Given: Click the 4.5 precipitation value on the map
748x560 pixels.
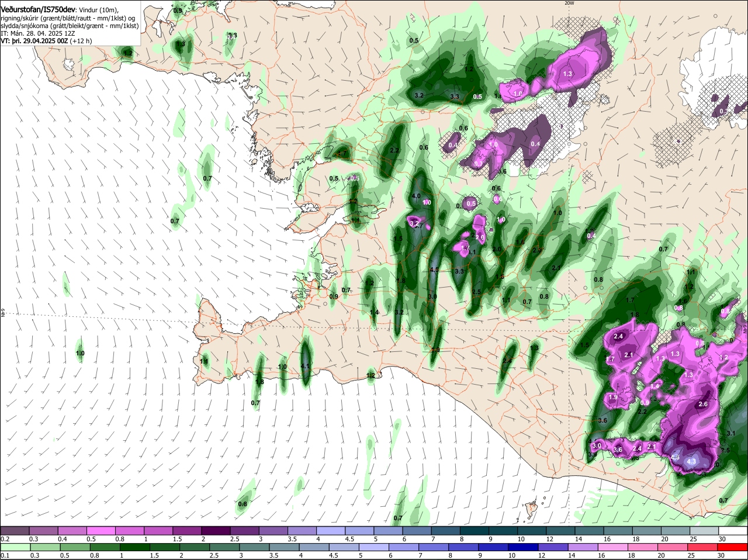Looking at the screenshot, I should [x=434, y=269].
